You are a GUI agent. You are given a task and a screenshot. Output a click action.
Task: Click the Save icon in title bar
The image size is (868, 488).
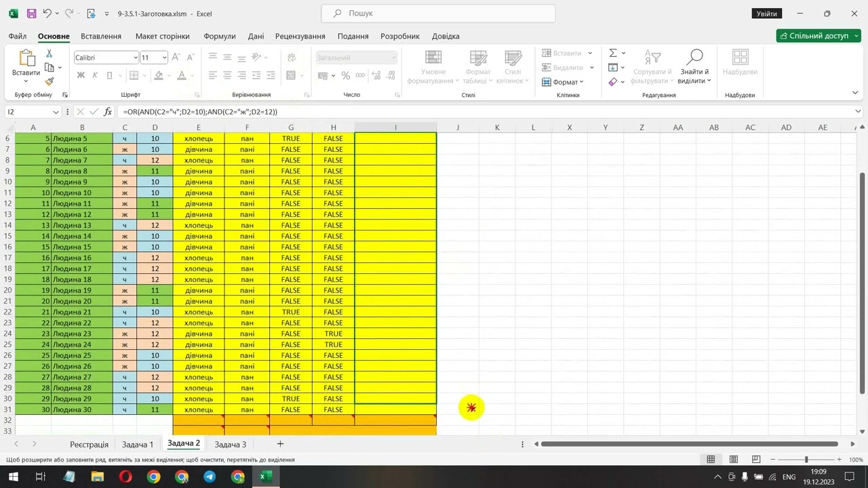pos(31,14)
